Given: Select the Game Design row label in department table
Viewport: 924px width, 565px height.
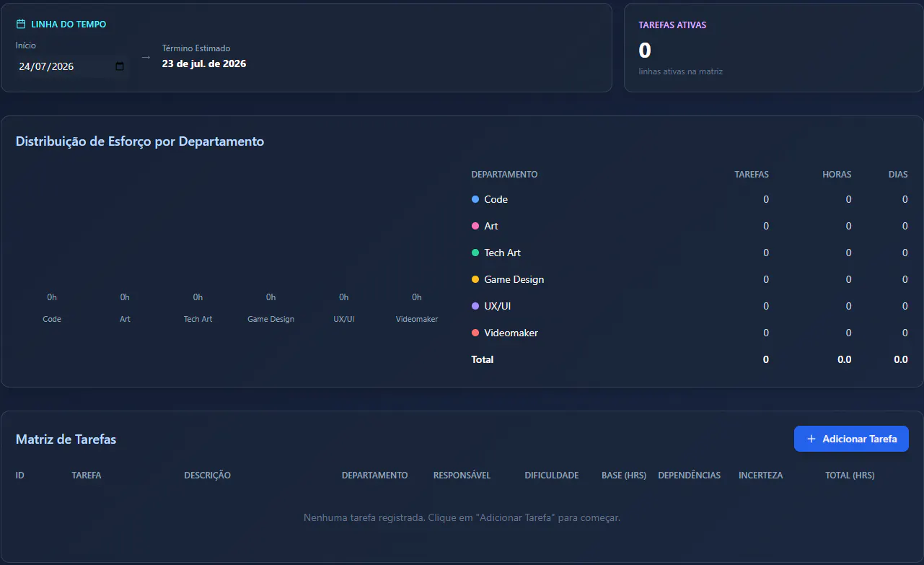Looking at the screenshot, I should click(514, 279).
